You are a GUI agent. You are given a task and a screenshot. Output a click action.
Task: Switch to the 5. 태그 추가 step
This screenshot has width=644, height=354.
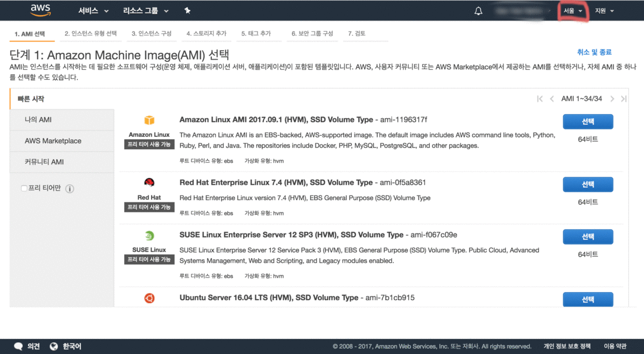coord(256,33)
